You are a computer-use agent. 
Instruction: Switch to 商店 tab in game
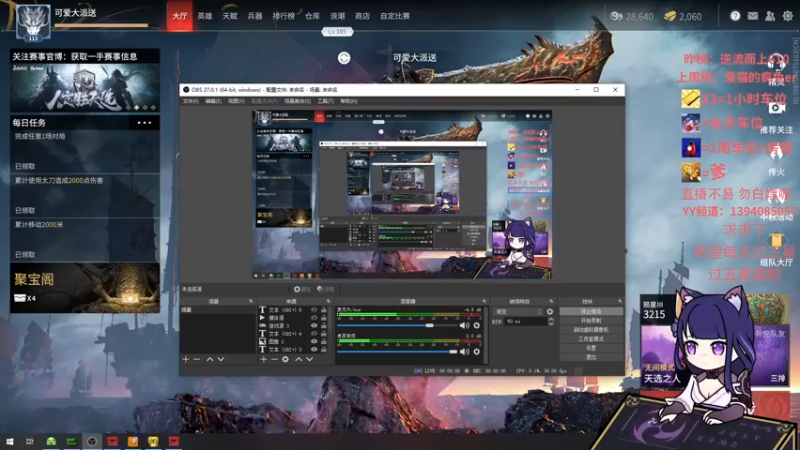tap(362, 16)
